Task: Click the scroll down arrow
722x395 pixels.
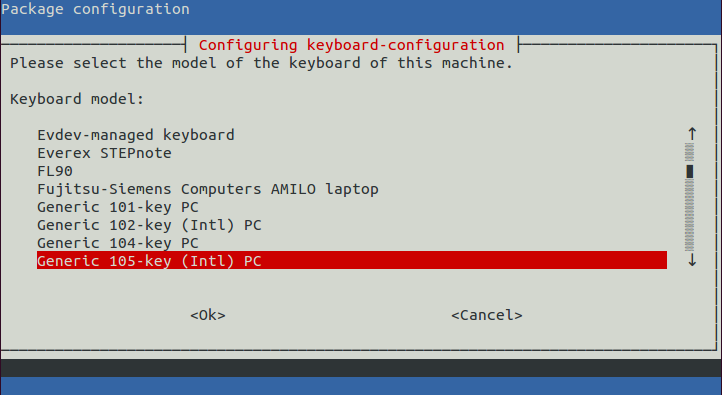Action: pos(692,261)
